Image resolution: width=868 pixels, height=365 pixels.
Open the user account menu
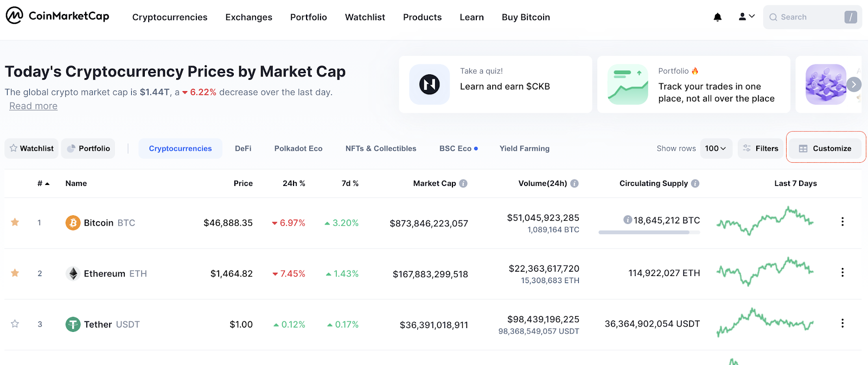[x=746, y=17]
